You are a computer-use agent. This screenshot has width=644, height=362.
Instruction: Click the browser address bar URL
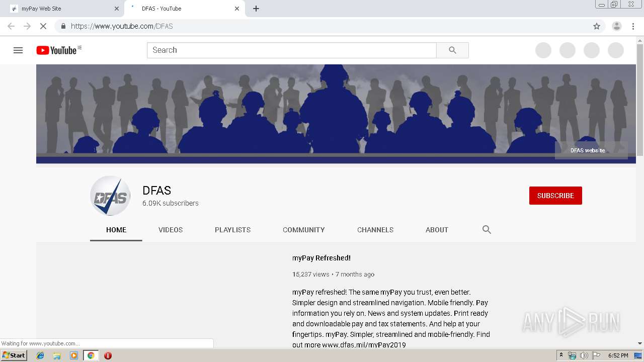click(x=122, y=26)
